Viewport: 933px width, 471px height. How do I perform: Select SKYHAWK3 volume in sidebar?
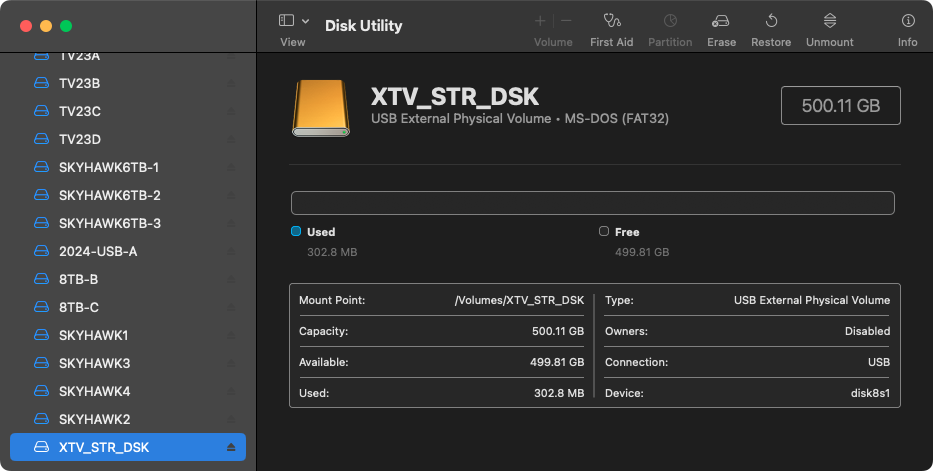[128, 363]
